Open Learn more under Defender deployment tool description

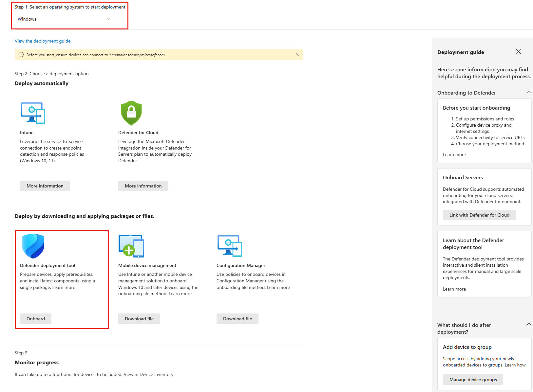64,287
